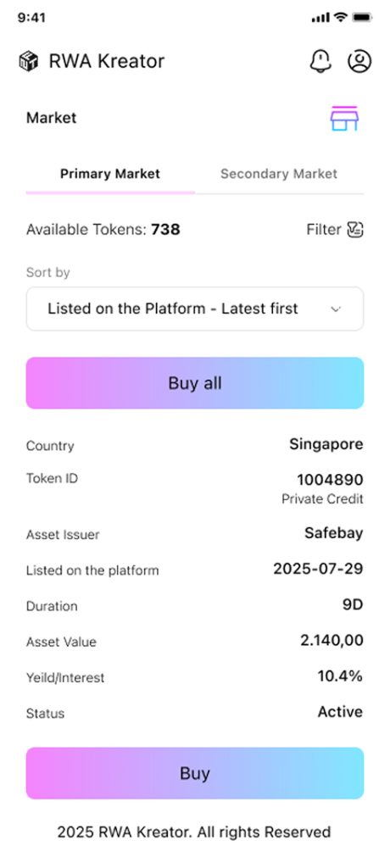390x868 pixels.
Task: Tap the Safebay asset issuer name
Action: (334, 533)
